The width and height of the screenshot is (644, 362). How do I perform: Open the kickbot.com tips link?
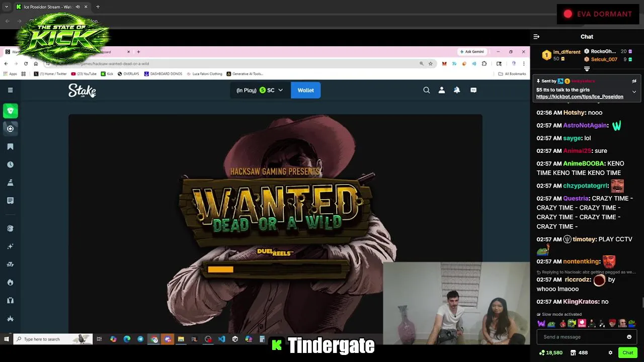tap(580, 97)
